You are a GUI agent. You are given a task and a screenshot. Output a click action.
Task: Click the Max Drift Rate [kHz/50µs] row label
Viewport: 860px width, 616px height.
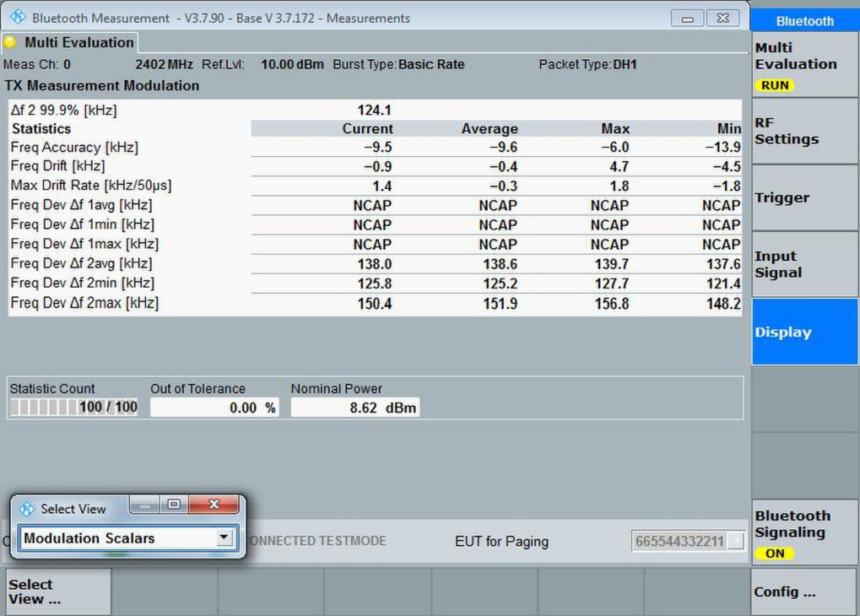pyautogui.click(x=91, y=186)
